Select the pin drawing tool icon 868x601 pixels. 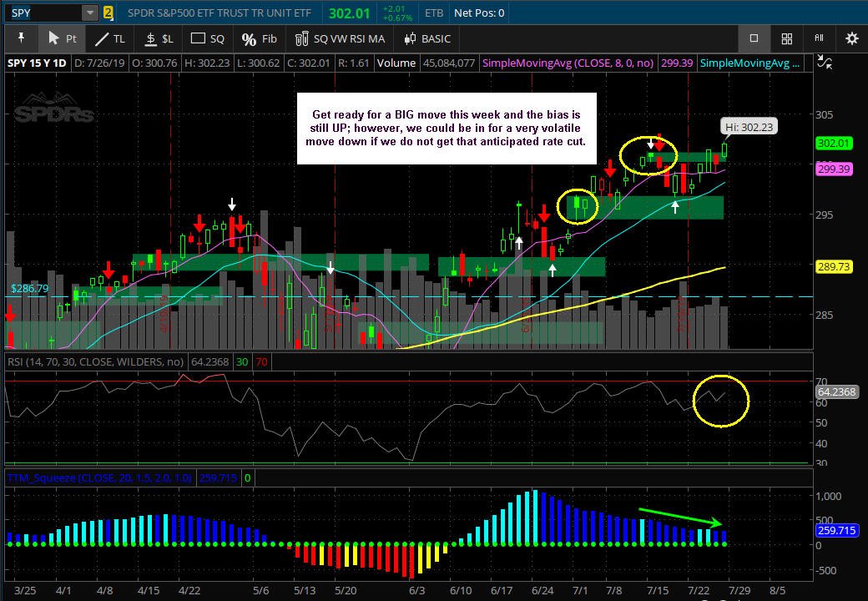21,38
